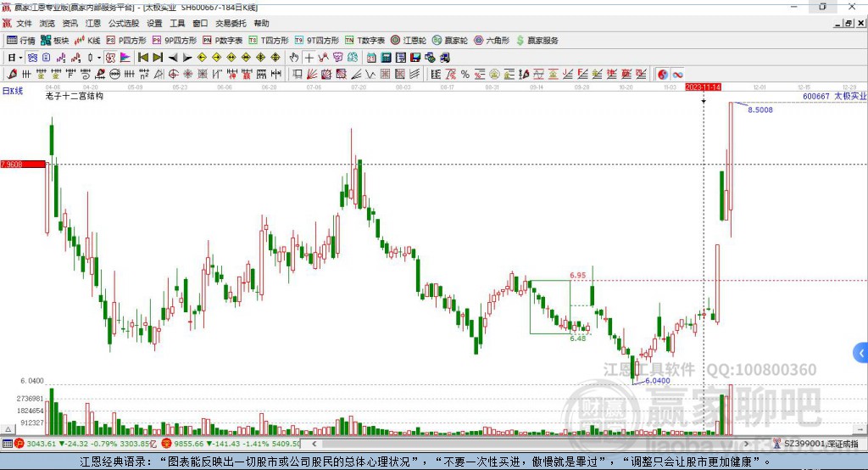Open the T数字表 tool
Image resolution: width=868 pixels, height=470 pixels.
364,41
